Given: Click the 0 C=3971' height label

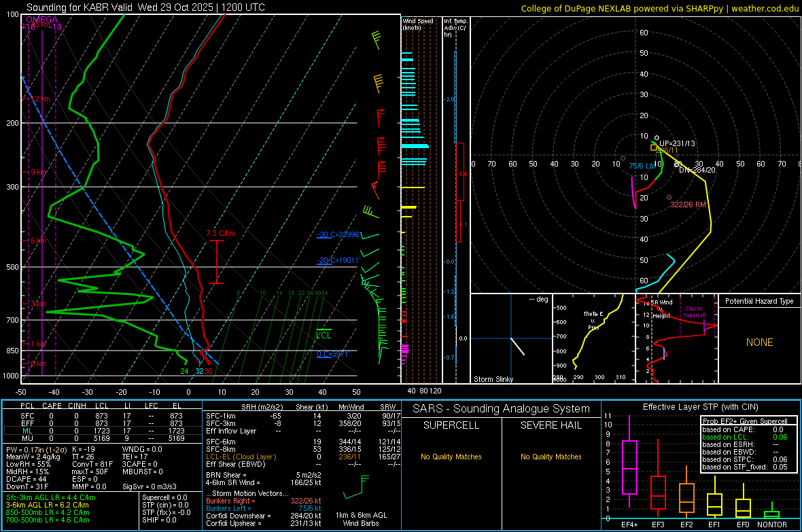Looking at the screenshot, I should point(332,355).
